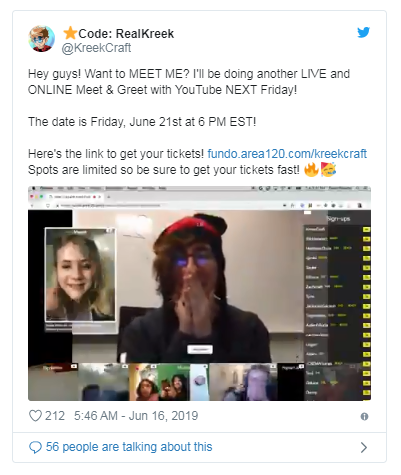The image size is (401, 475).
Task: Open the @KreekCraft handle link
Action: coord(96,48)
